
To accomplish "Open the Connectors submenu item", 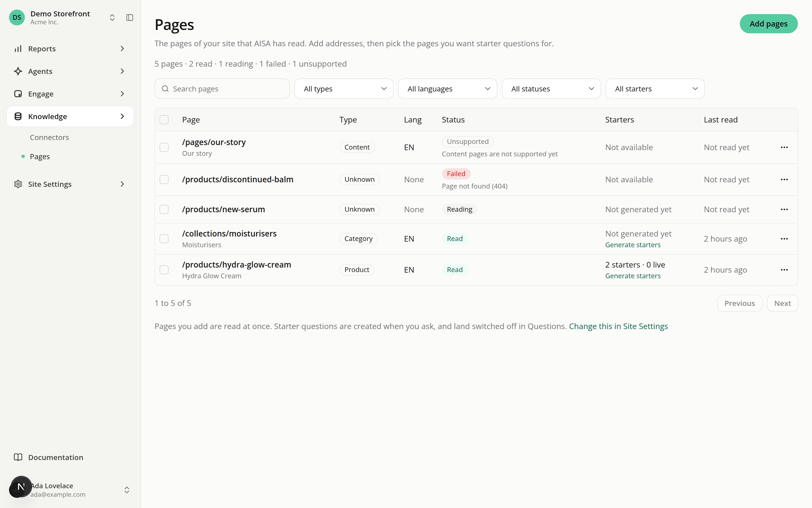I will [x=49, y=137].
